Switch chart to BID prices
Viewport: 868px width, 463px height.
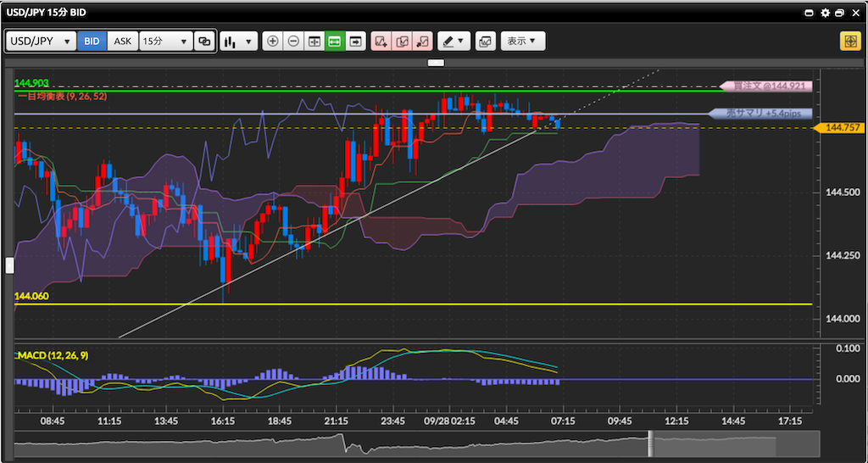pyautogui.click(x=92, y=42)
